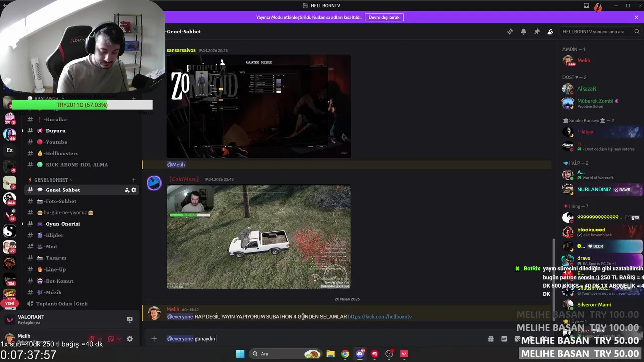The image size is (644, 362).
Task: Select the -Foto-Sohbet channel
Action: [x=82, y=201]
